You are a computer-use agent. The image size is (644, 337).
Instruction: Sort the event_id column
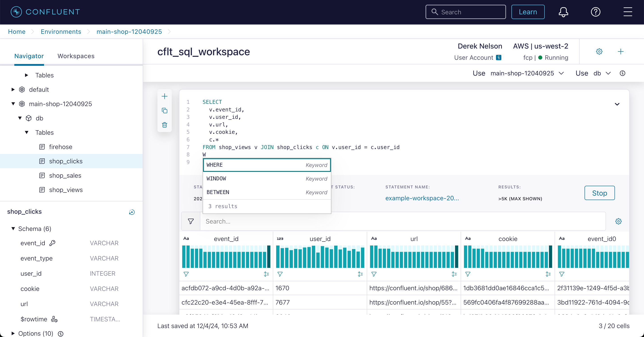(x=266, y=274)
